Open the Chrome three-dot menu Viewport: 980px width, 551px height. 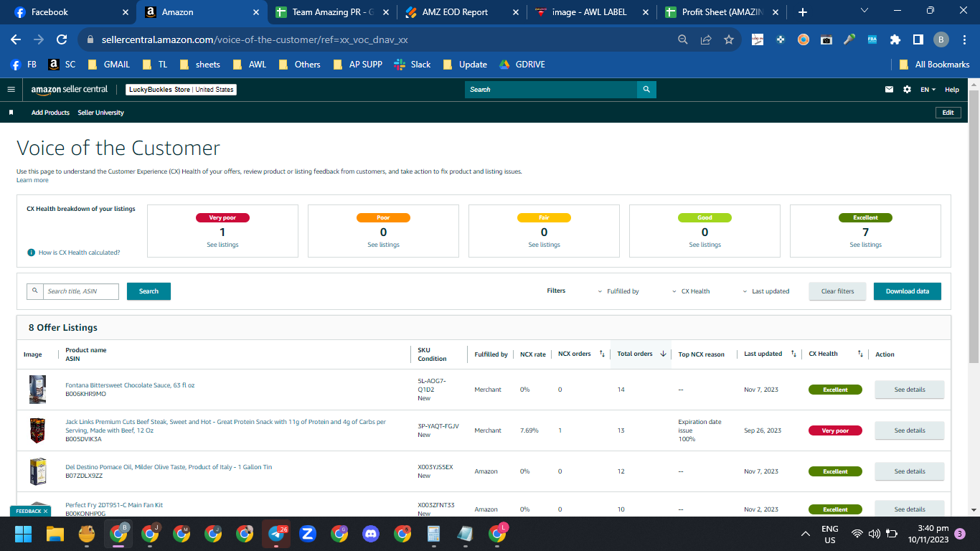coord(964,39)
